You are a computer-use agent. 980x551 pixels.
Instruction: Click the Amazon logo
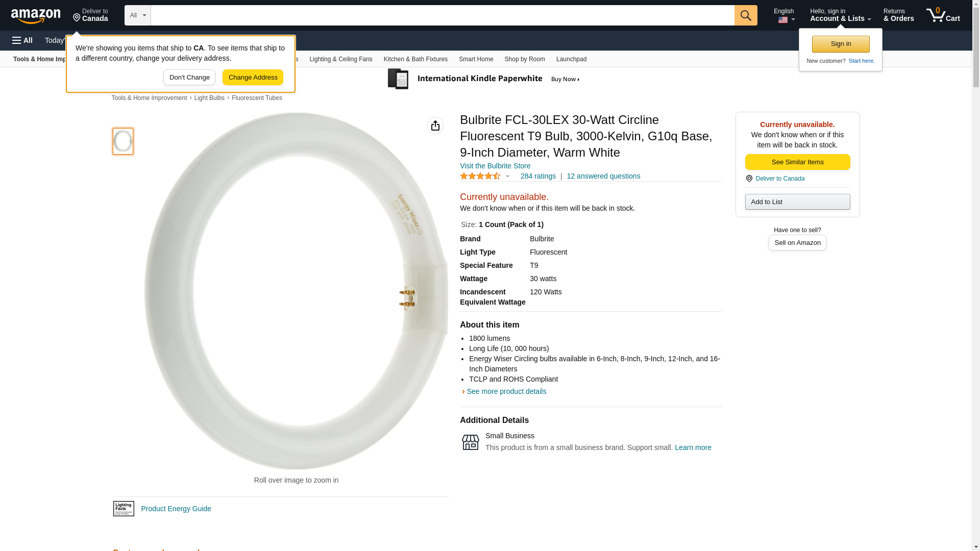pos(36,16)
